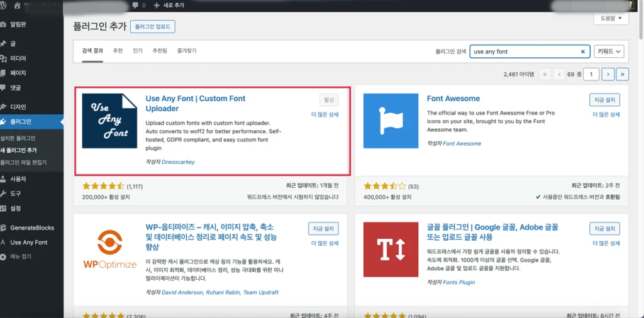644x318 pixels.
Task: Click the 댓글 speech icon in sidebar
Action: (3, 87)
